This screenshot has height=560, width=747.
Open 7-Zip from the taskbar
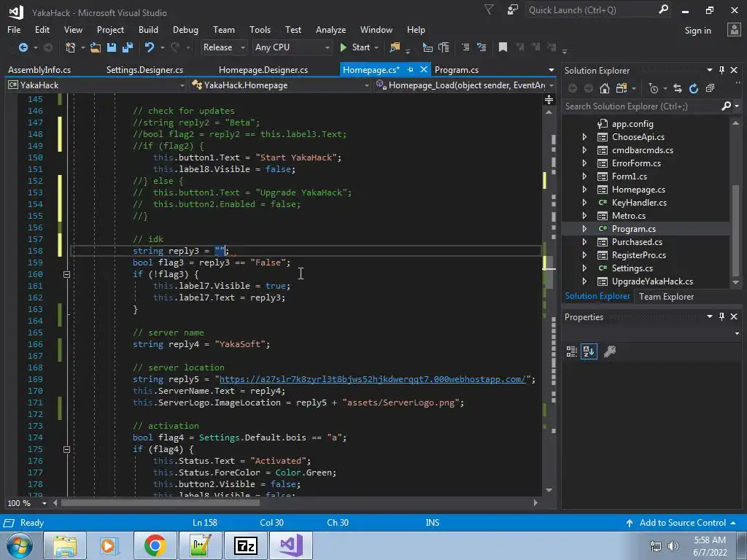[246, 545]
